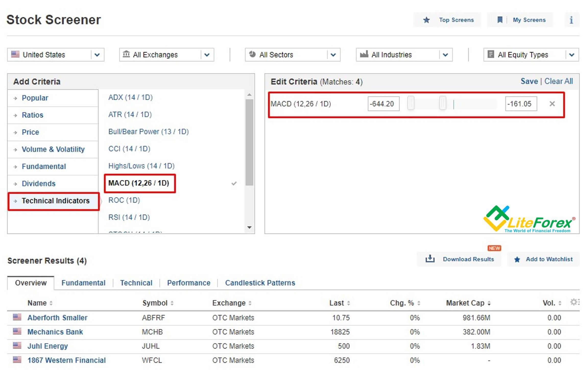
Task: Select the Fundamental criteria category
Action: point(53,167)
